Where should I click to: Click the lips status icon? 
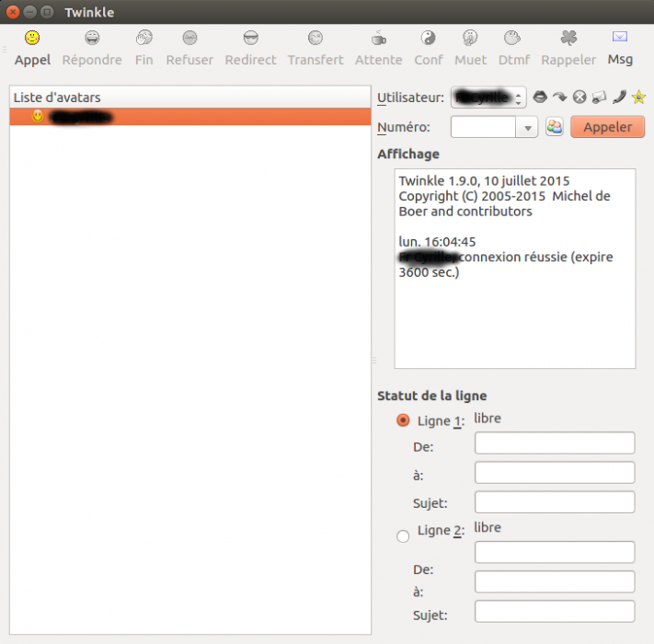point(540,98)
